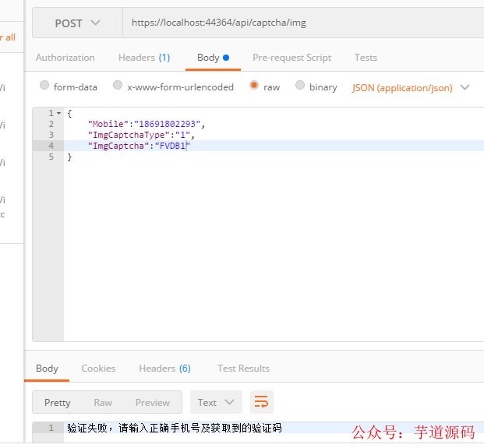Select the request Body tab
Viewport: 484px width, 448px height.
213,58
